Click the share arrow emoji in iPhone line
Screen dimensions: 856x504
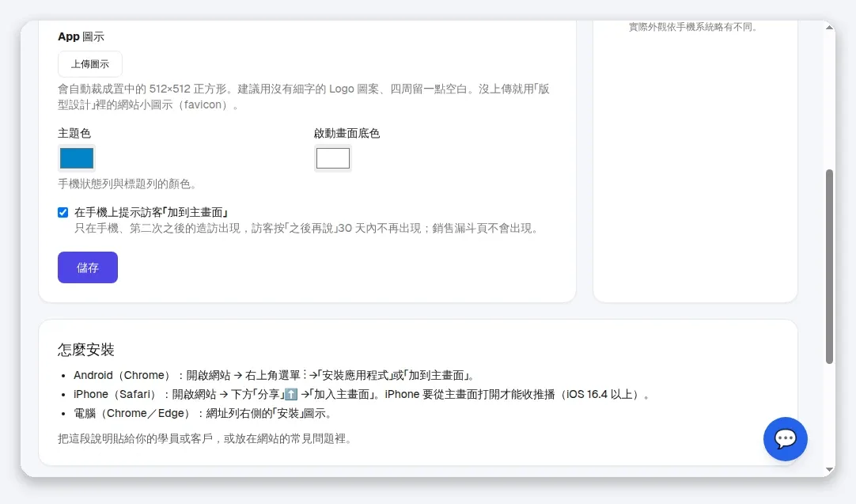291,394
